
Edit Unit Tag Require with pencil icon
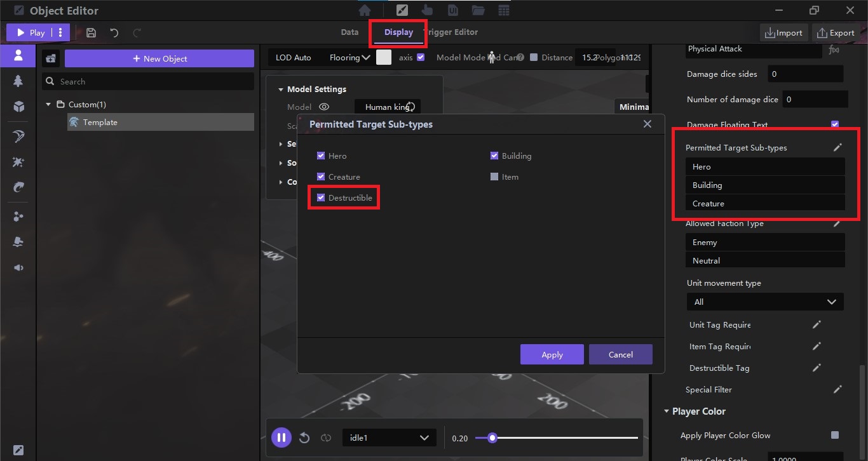pyautogui.click(x=817, y=324)
